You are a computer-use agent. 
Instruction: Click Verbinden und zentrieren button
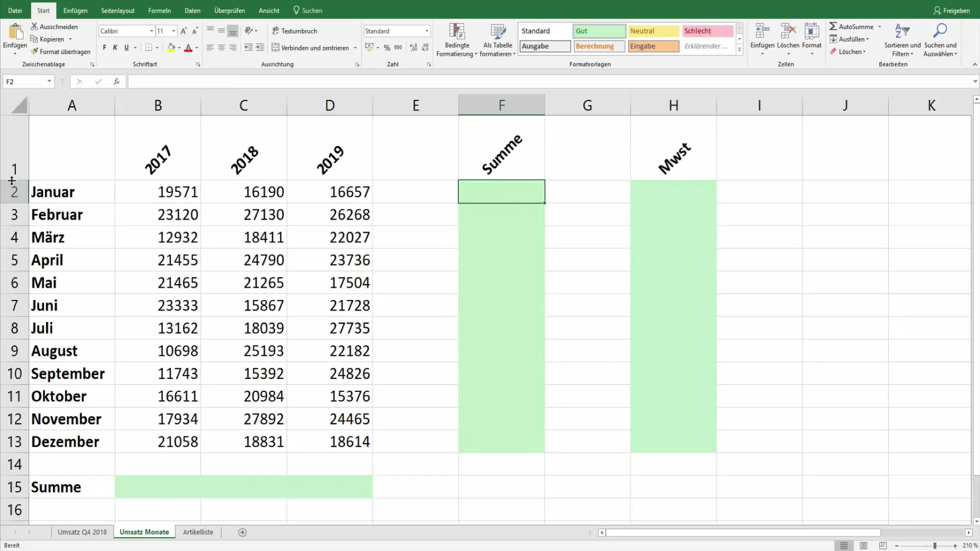310,47
